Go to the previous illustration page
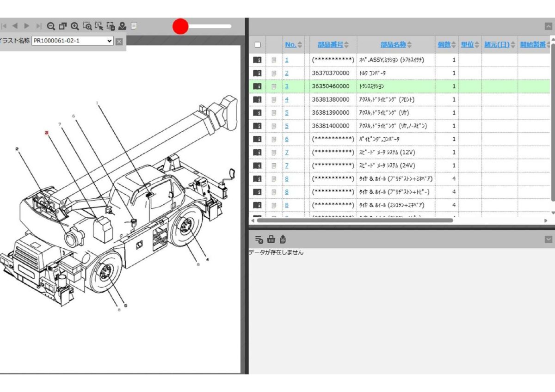555x392 pixels. (15, 26)
